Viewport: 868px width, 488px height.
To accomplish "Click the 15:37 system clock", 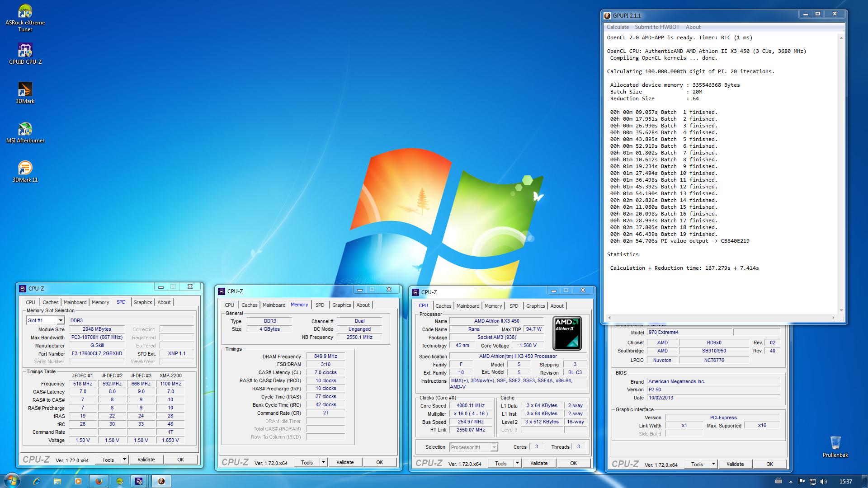I will (x=845, y=482).
